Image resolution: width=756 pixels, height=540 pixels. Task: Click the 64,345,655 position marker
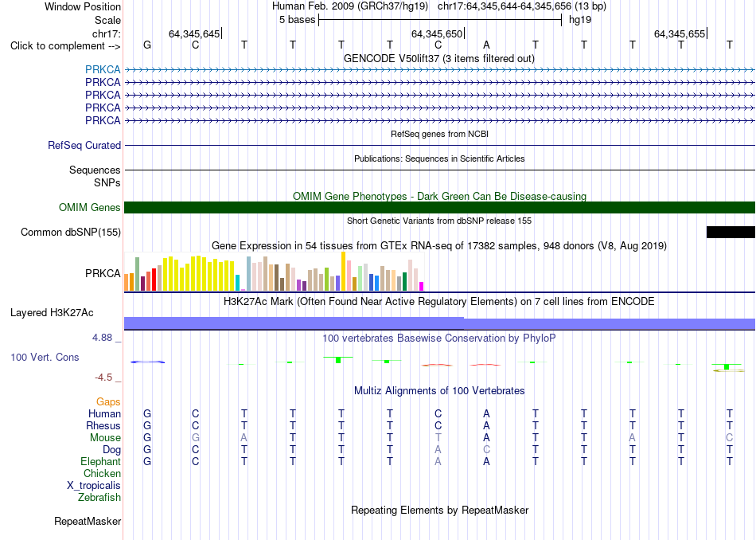point(680,33)
